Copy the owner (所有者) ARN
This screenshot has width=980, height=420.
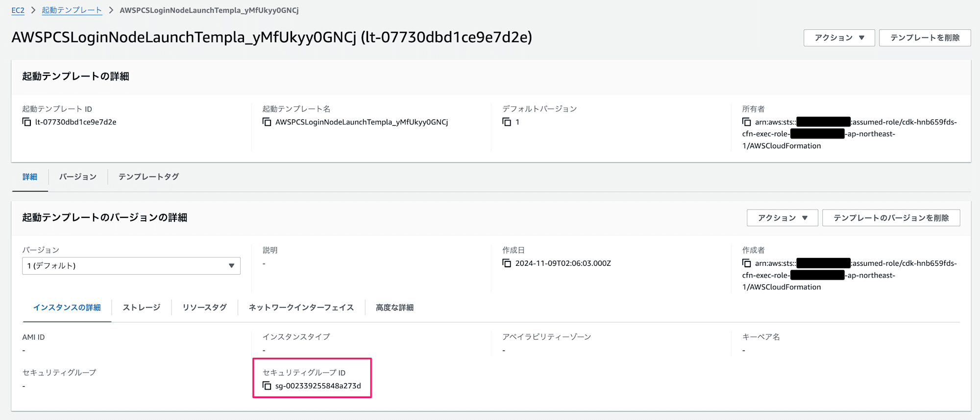point(746,122)
